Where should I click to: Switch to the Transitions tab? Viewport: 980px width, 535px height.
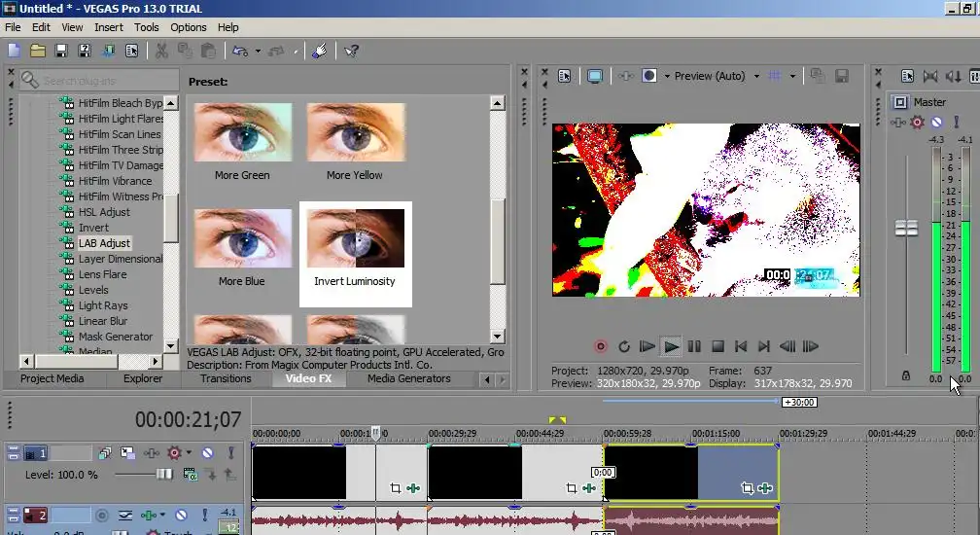click(x=226, y=378)
